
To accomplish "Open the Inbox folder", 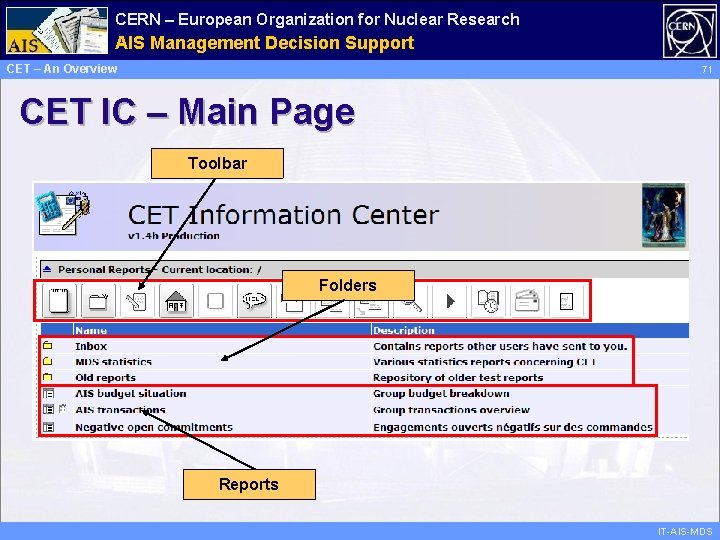I will 91,346.
